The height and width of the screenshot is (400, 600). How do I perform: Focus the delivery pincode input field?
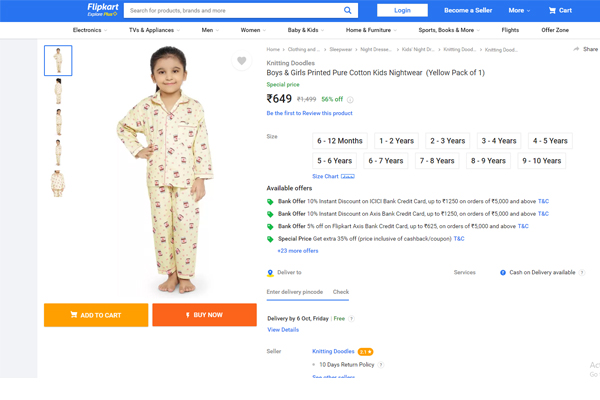click(x=295, y=292)
